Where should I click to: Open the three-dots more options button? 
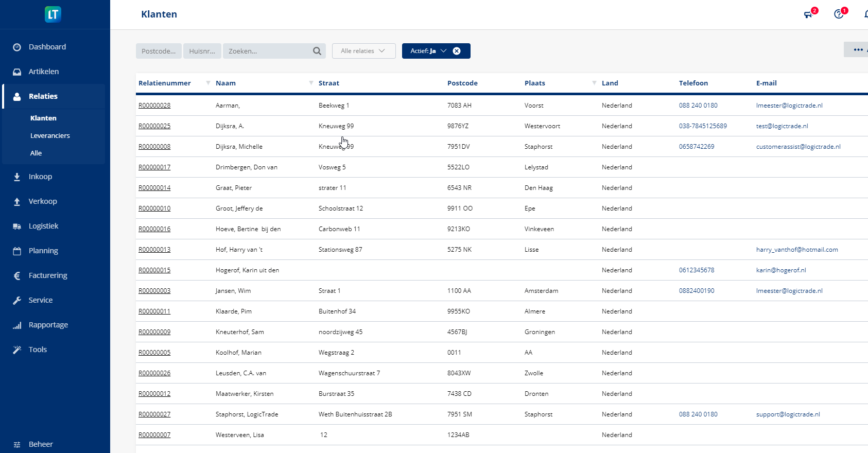click(858, 50)
